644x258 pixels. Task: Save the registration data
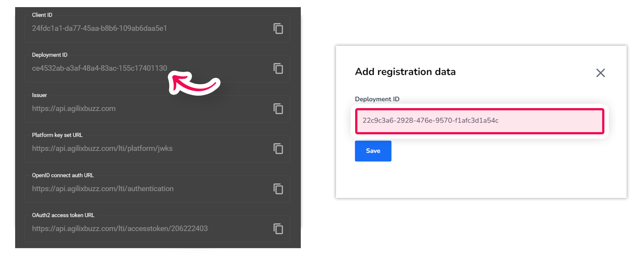click(373, 151)
